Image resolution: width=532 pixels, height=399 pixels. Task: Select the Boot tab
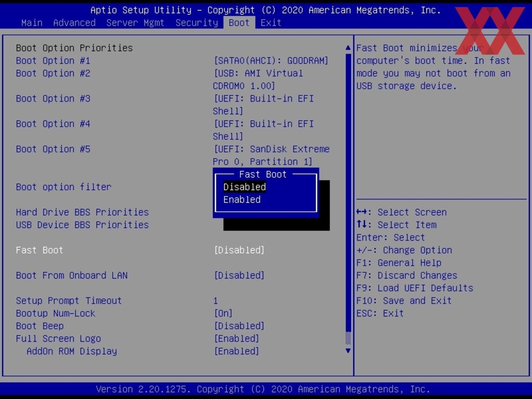(239, 23)
